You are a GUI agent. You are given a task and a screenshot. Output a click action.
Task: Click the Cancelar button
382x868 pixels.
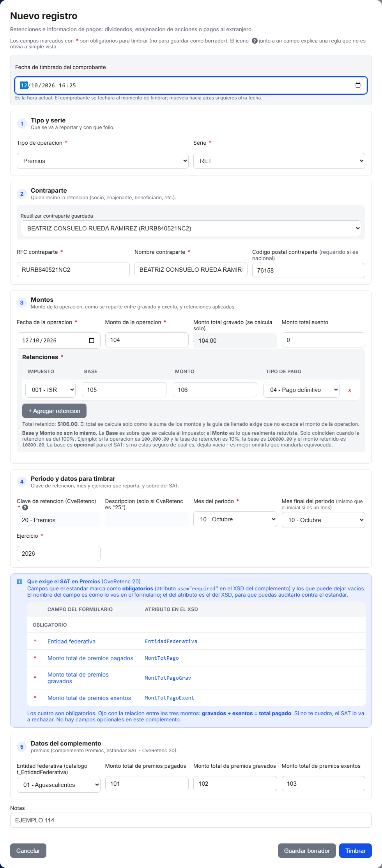[28, 851]
